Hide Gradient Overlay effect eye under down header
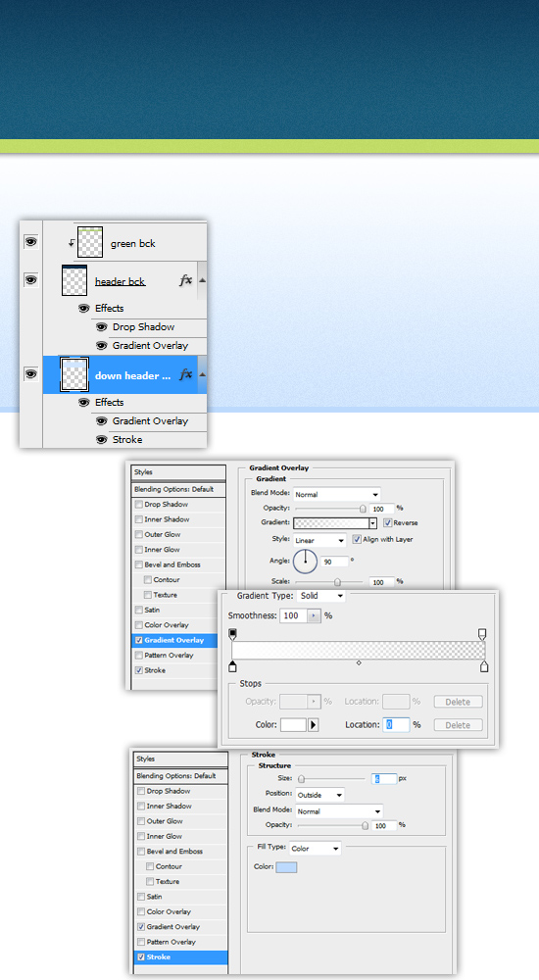This screenshot has height=980, width=539. pos(101,421)
